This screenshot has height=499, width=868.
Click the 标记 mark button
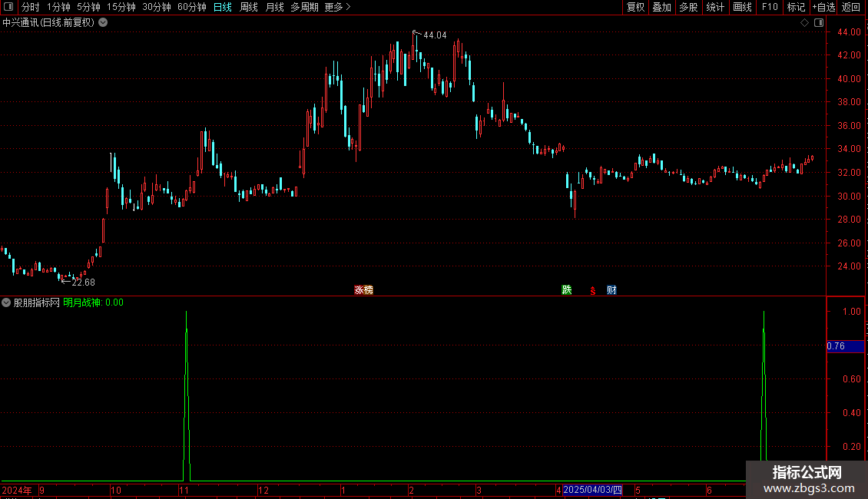[796, 7]
